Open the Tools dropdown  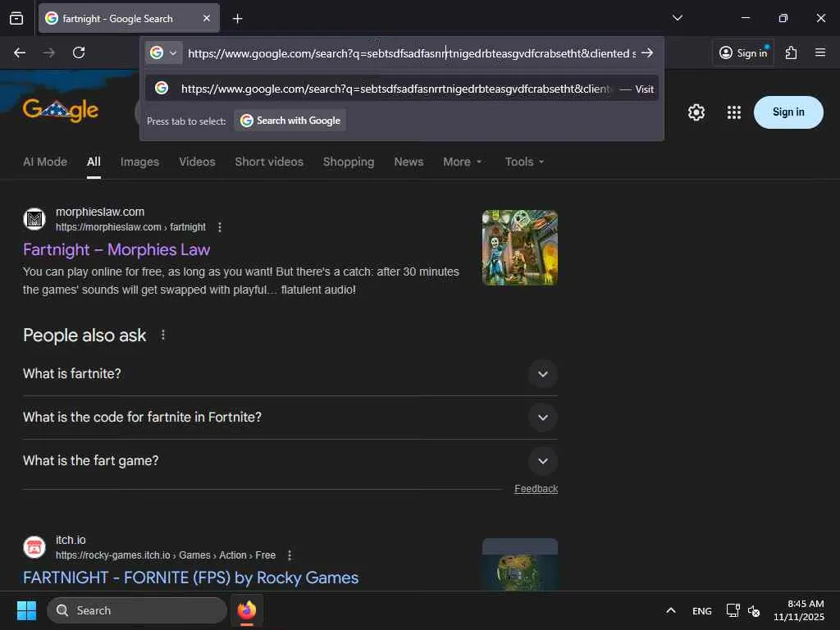coord(524,162)
